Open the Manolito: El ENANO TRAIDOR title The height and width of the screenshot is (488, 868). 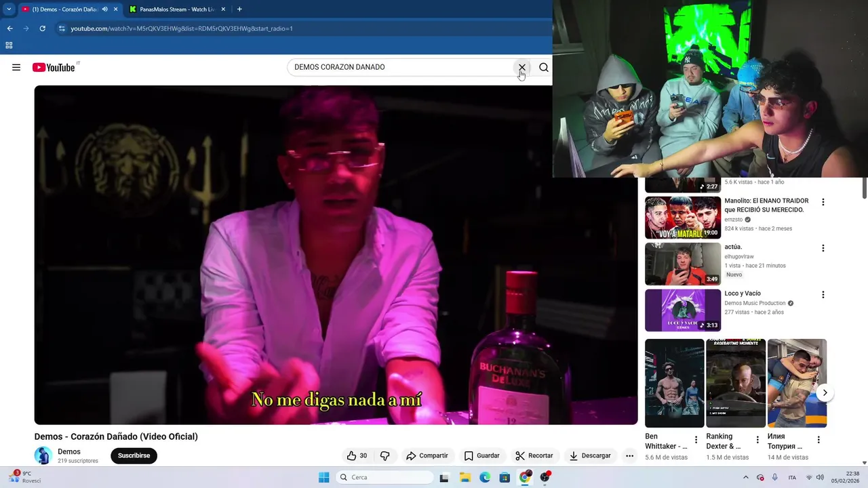point(766,205)
